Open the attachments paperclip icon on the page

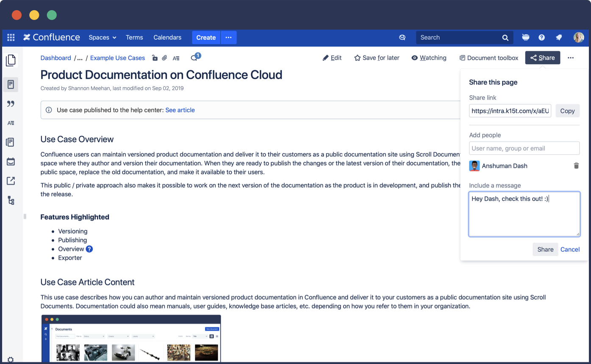click(165, 58)
